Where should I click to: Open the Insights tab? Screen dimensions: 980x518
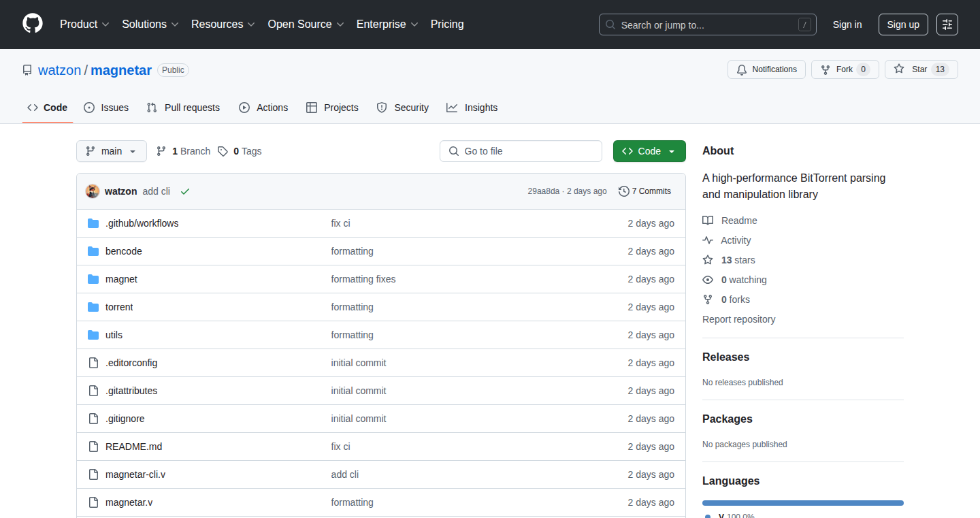tap(472, 108)
